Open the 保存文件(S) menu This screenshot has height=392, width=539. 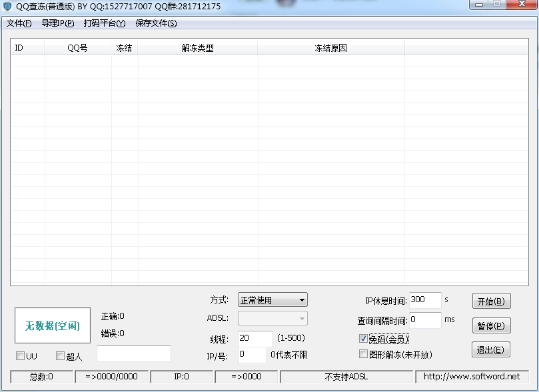point(156,23)
